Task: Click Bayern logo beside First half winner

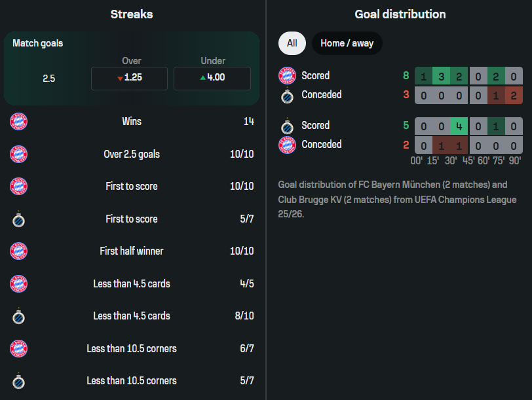Action: [19, 251]
